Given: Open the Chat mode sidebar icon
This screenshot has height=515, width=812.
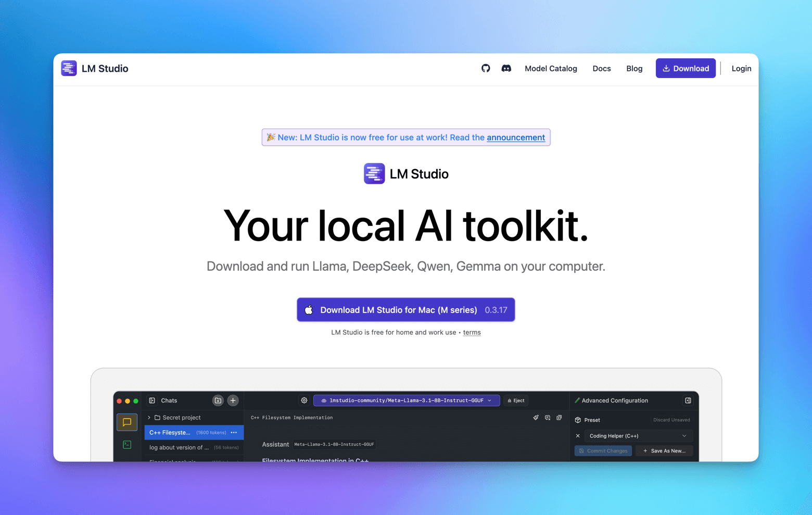Looking at the screenshot, I should pos(127,422).
